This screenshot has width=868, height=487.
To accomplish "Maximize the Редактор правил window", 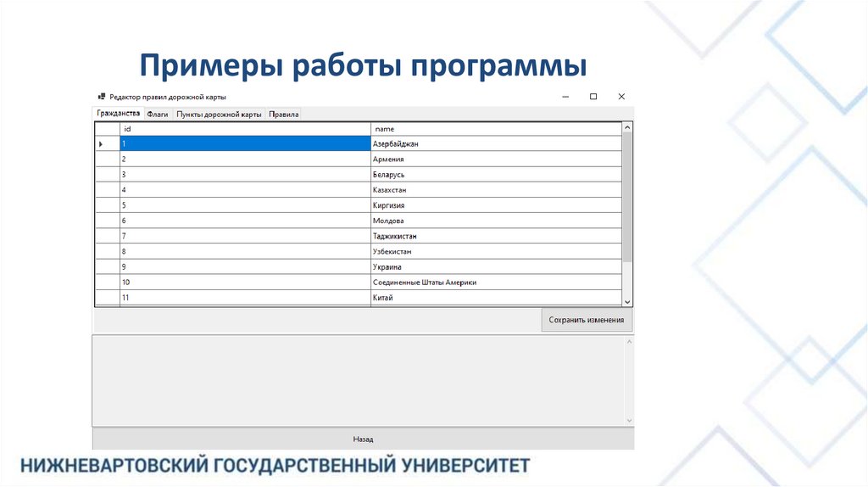I will click(593, 97).
